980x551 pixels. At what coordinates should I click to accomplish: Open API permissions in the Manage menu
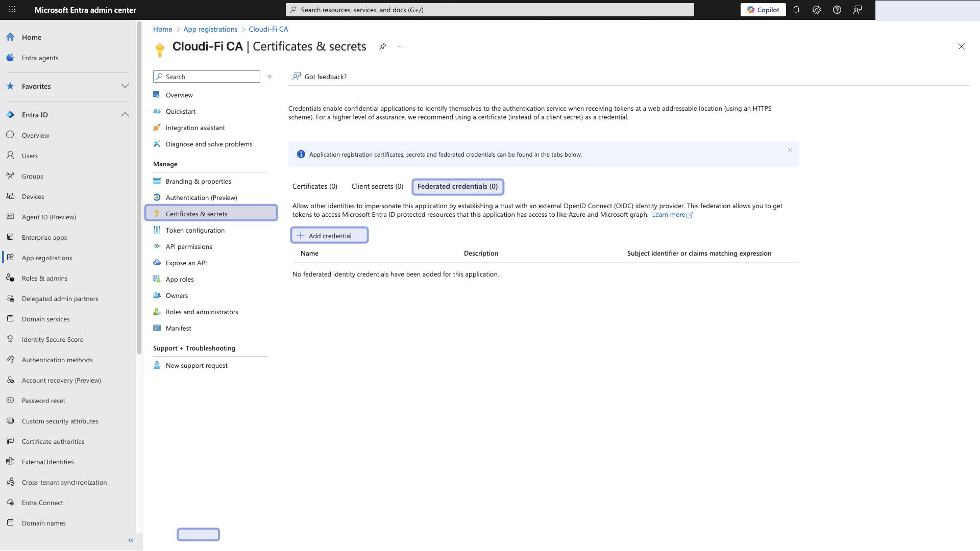click(x=189, y=246)
